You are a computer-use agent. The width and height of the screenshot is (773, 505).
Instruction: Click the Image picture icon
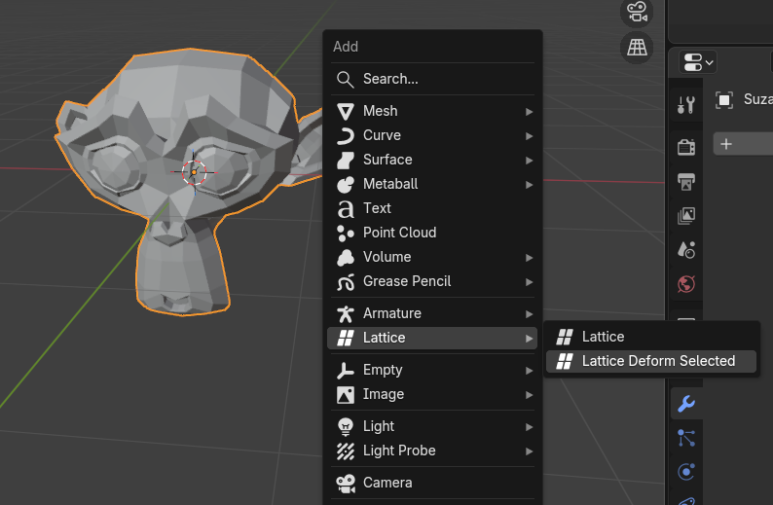345,395
